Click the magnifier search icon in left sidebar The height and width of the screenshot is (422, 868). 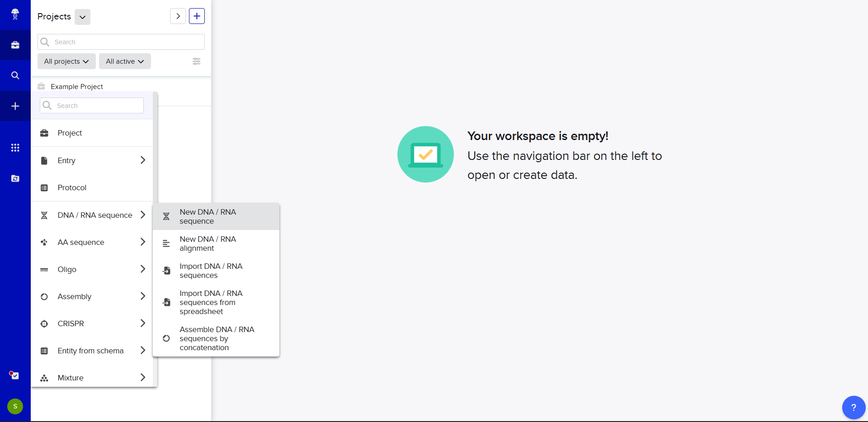coord(15,75)
